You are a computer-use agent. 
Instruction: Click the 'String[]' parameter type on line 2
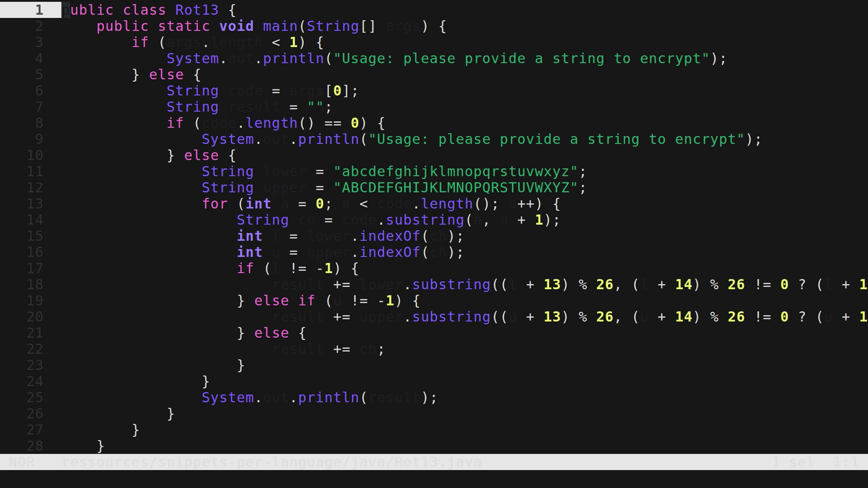pos(341,26)
